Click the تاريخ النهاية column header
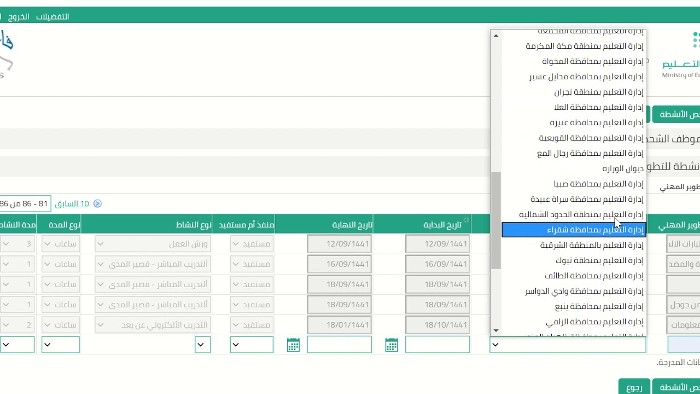The height and width of the screenshot is (394, 700). pyautogui.click(x=352, y=225)
